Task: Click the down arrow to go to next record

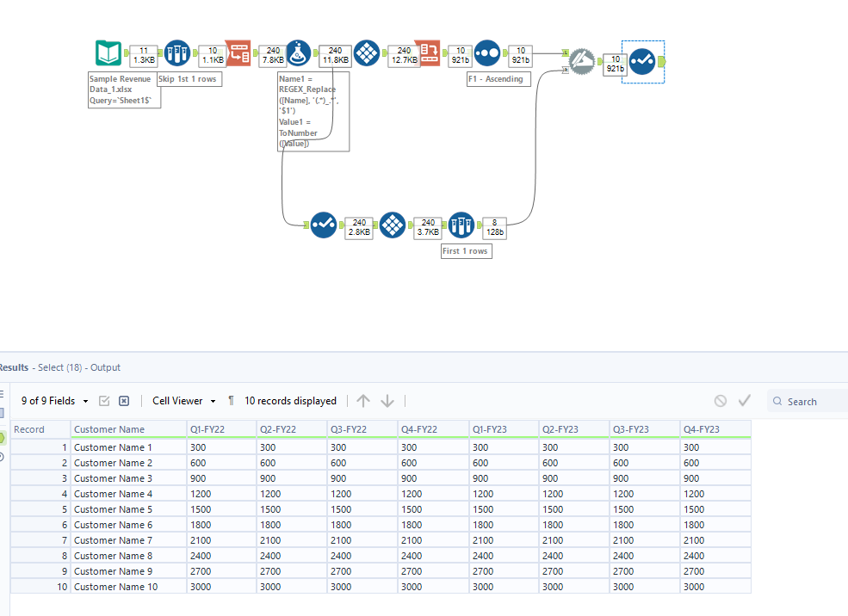Action: [x=387, y=401]
